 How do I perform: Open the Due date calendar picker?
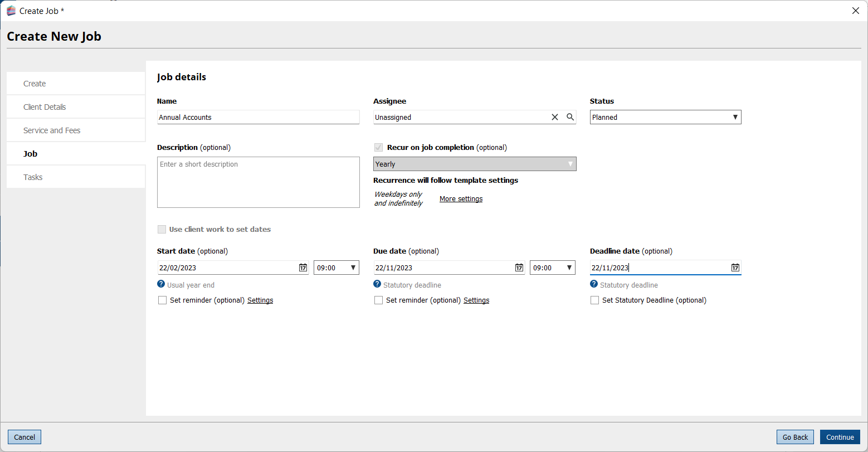[x=519, y=268]
